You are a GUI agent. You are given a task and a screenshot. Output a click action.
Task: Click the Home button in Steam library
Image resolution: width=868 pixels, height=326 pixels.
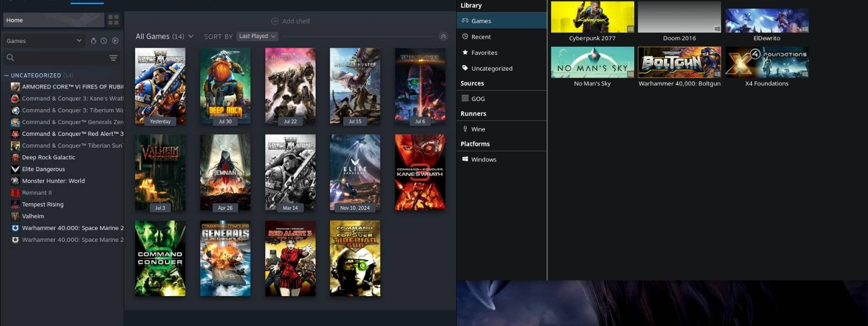(x=53, y=20)
